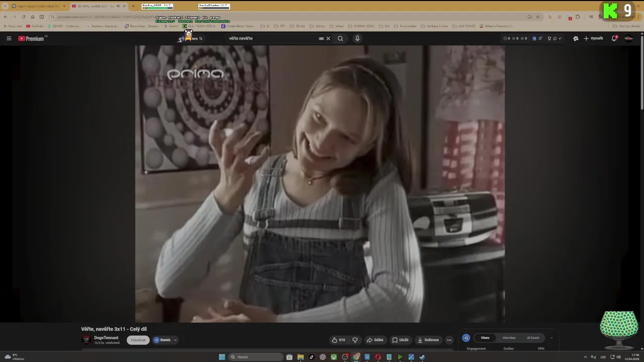The height and width of the screenshot is (362, 644).
Task: Switch to the Overview tab
Action: (509, 338)
